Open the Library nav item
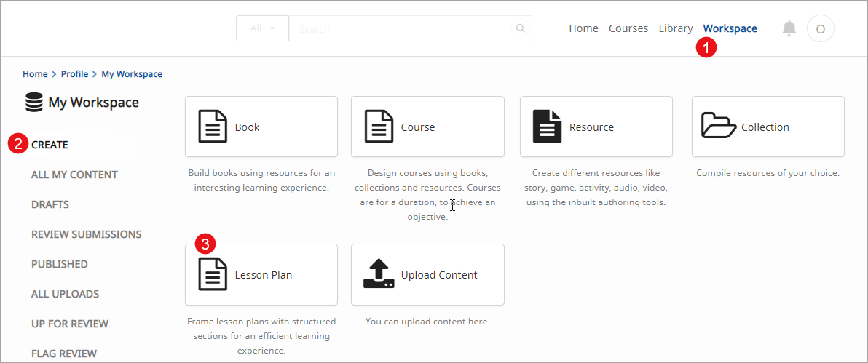The image size is (868, 363). tap(675, 28)
